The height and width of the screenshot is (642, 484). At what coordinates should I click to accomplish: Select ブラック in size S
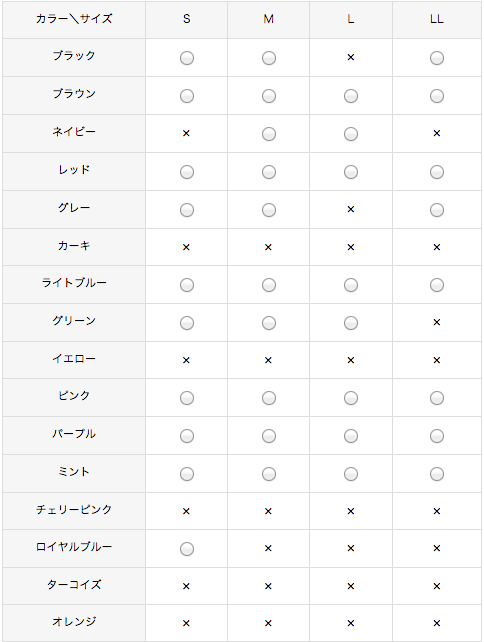(187, 58)
